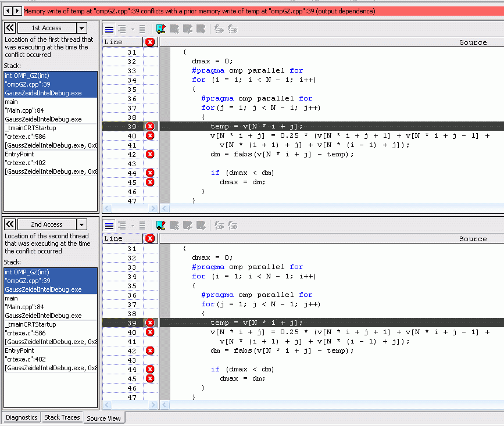Click clear bookmark icon in 2nd Access toolbar
Viewport: 504px width, 426px height.
tap(174, 225)
